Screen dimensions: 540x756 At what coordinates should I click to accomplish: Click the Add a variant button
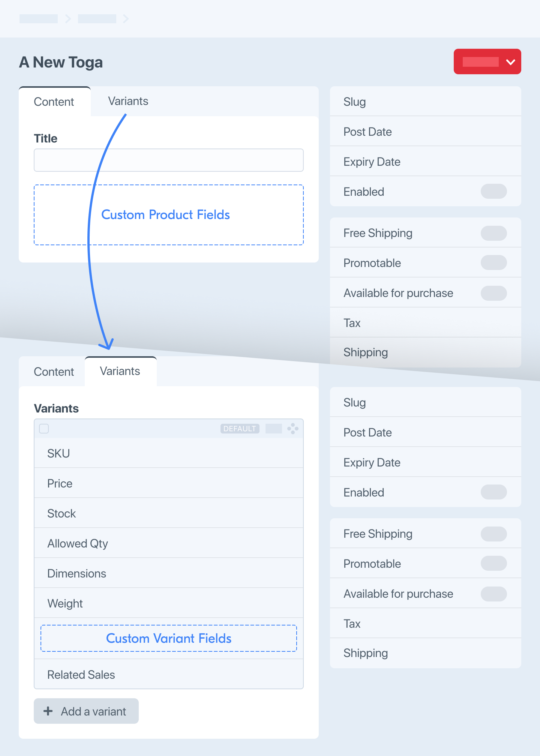click(x=86, y=711)
